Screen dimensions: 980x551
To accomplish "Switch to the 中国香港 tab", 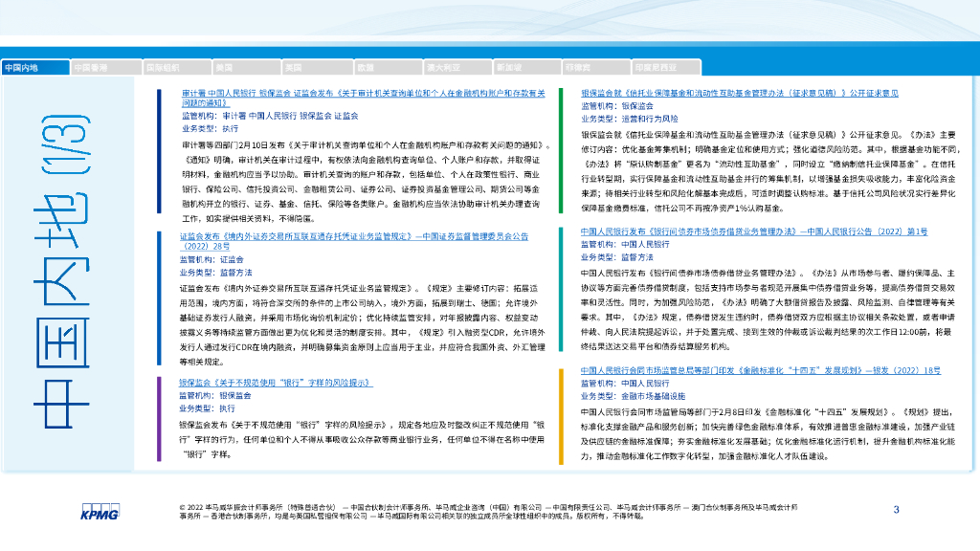I will point(105,68).
